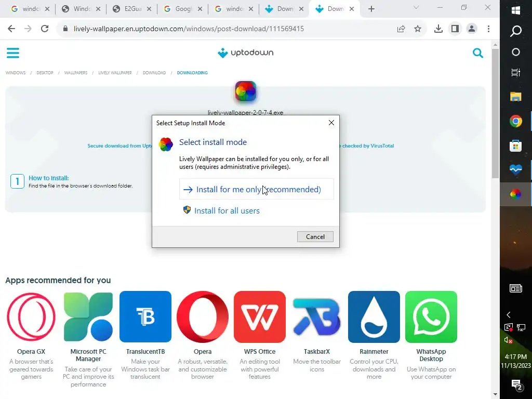
Task: Cancel the setup install mode dialog
Action: pos(315,237)
